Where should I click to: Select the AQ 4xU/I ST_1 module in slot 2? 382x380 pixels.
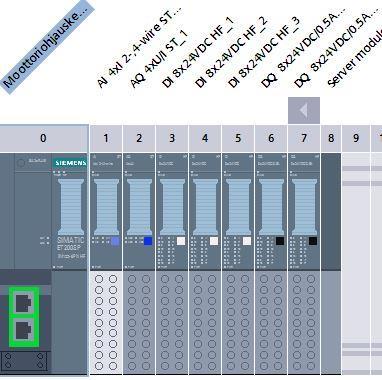coord(139,263)
